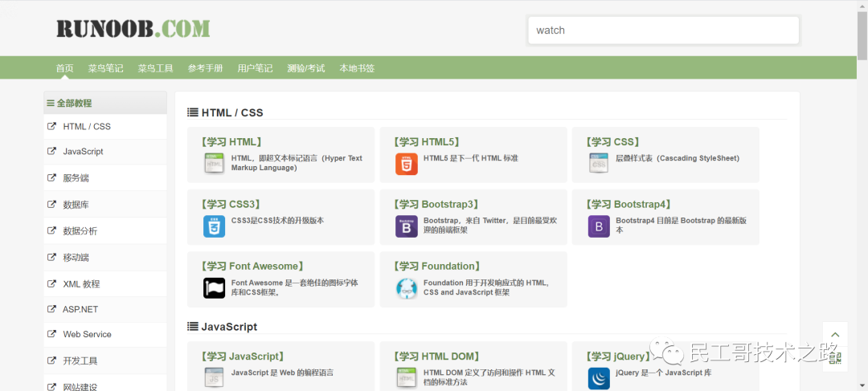Click the JavaScript JS card icon

point(214,377)
